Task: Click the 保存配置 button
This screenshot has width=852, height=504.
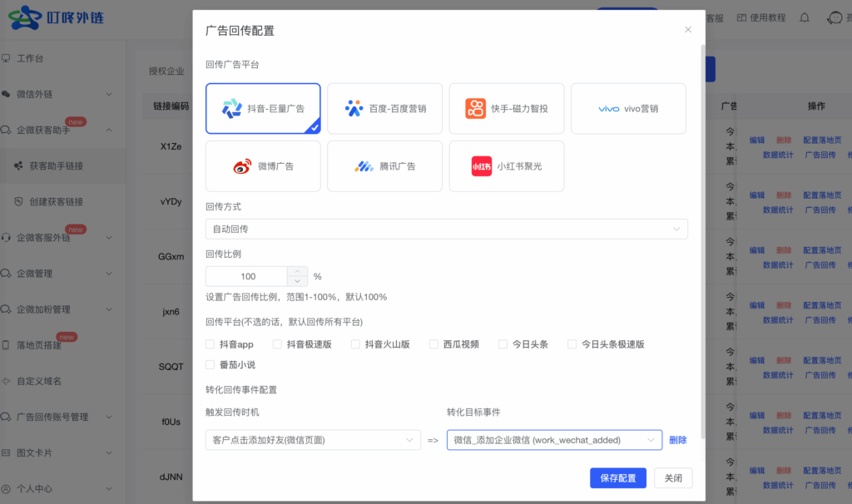Action: (x=618, y=478)
